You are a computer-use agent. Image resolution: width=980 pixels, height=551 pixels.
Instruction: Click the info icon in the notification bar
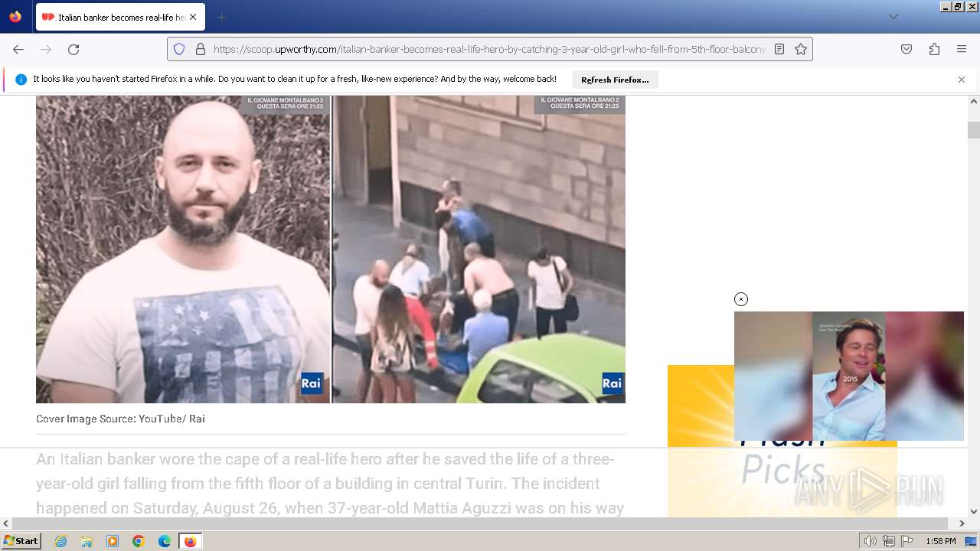point(21,80)
